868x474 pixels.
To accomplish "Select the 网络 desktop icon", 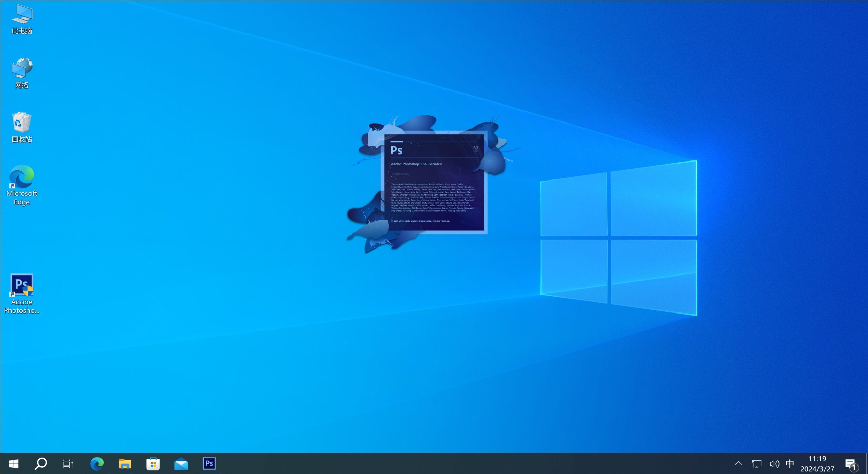I will coord(22,73).
